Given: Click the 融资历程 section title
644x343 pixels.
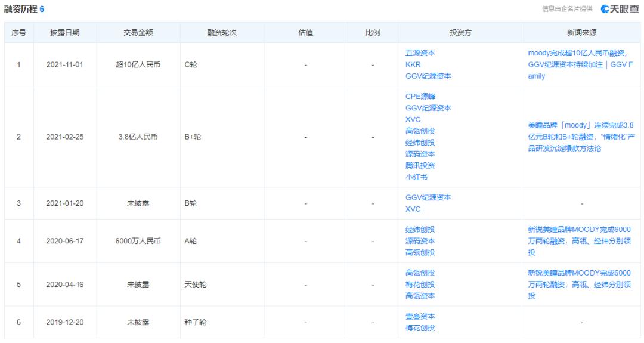Looking at the screenshot, I should [20, 9].
